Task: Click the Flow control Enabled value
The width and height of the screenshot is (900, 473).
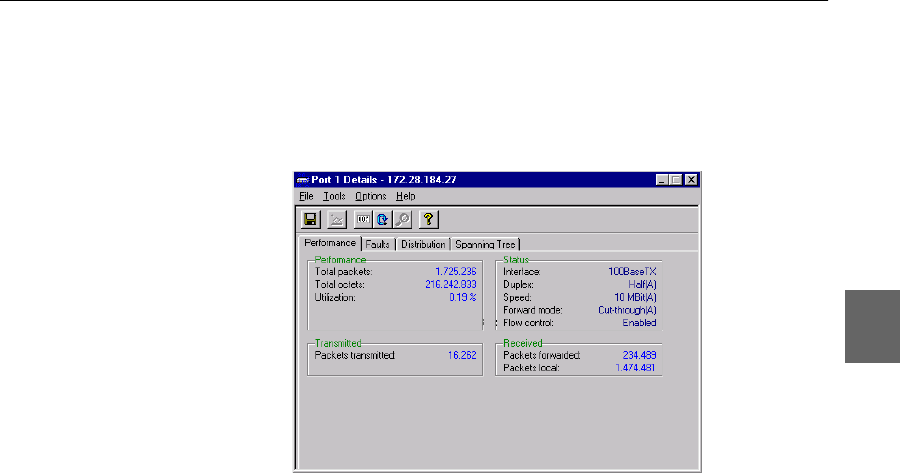Action: click(x=640, y=323)
